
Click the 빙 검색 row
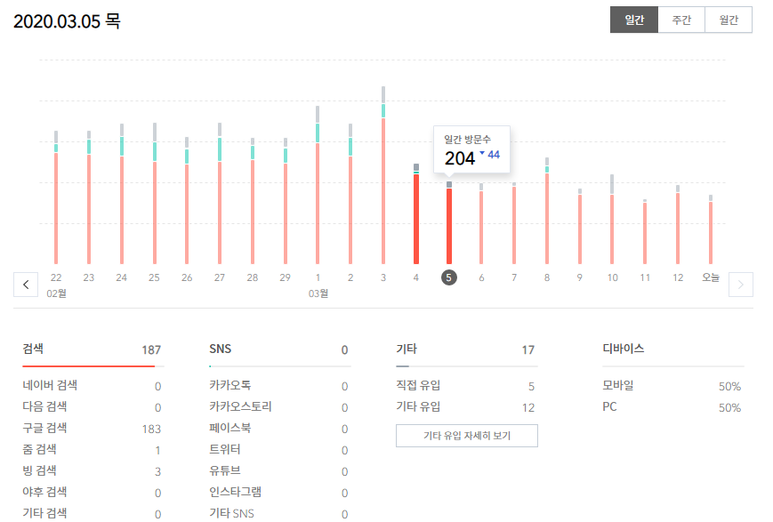pos(92,471)
